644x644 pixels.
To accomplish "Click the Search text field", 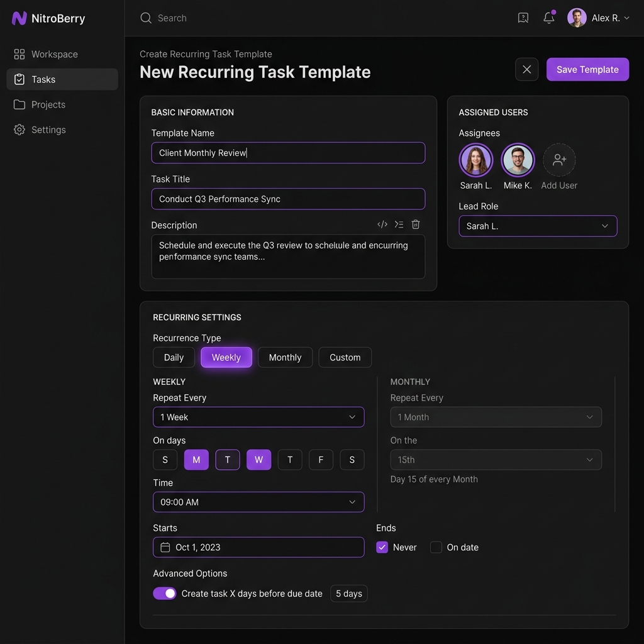I will (x=172, y=18).
